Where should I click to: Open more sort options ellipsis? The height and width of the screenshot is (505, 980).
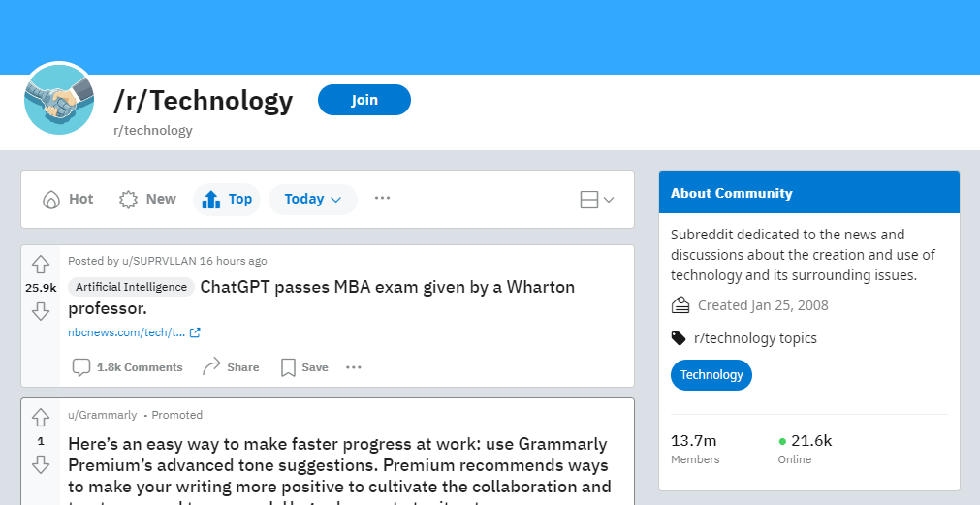pos(383,198)
